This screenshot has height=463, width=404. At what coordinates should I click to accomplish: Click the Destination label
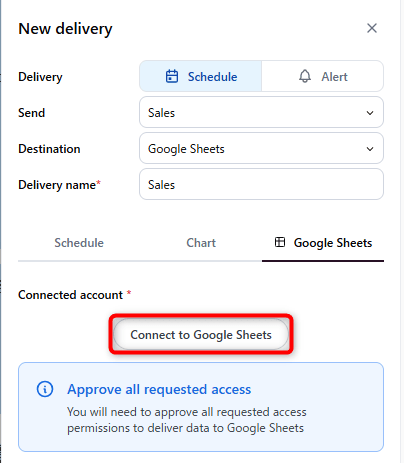49,149
